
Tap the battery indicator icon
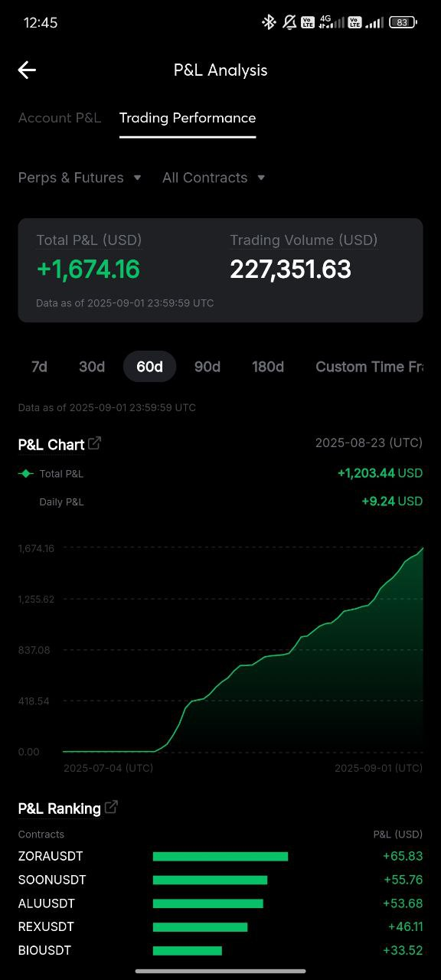(x=403, y=22)
